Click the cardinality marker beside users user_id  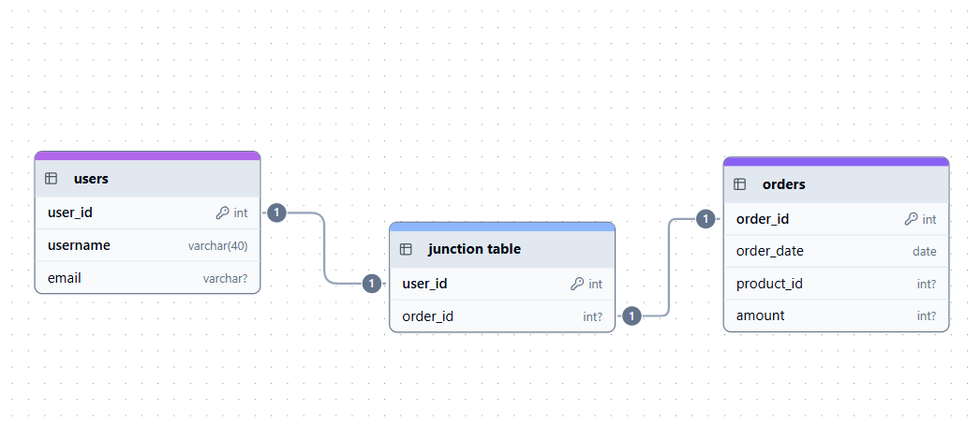click(x=276, y=212)
